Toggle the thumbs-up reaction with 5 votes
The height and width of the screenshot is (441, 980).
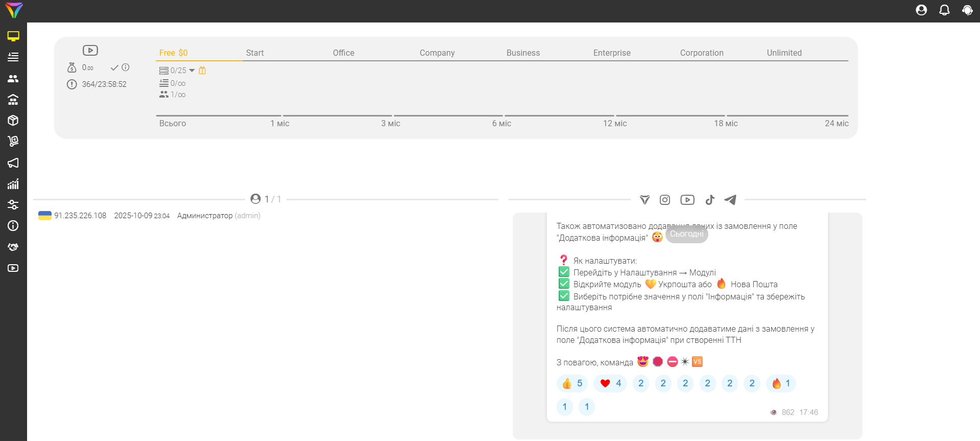click(572, 383)
